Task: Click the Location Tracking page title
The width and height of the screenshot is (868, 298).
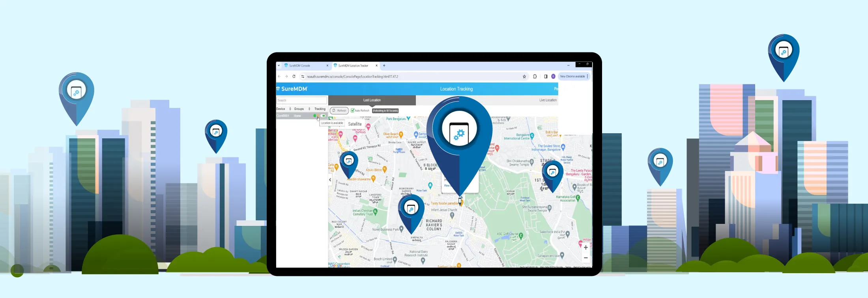Action: (x=456, y=89)
